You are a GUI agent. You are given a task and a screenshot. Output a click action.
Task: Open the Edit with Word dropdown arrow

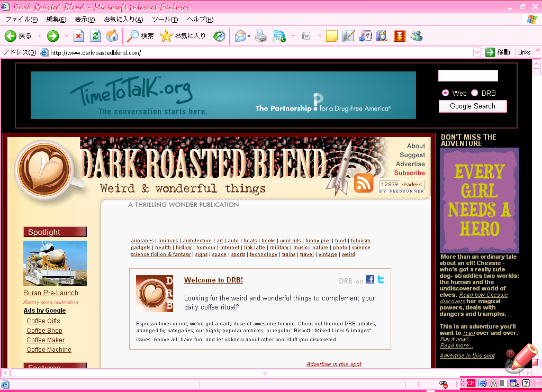point(319,36)
